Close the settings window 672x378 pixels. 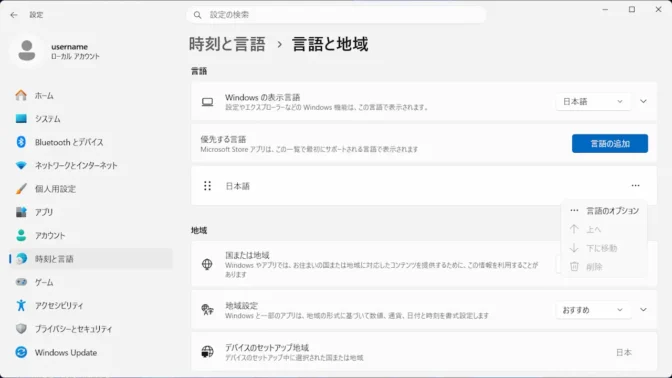(x=658, y=9)
